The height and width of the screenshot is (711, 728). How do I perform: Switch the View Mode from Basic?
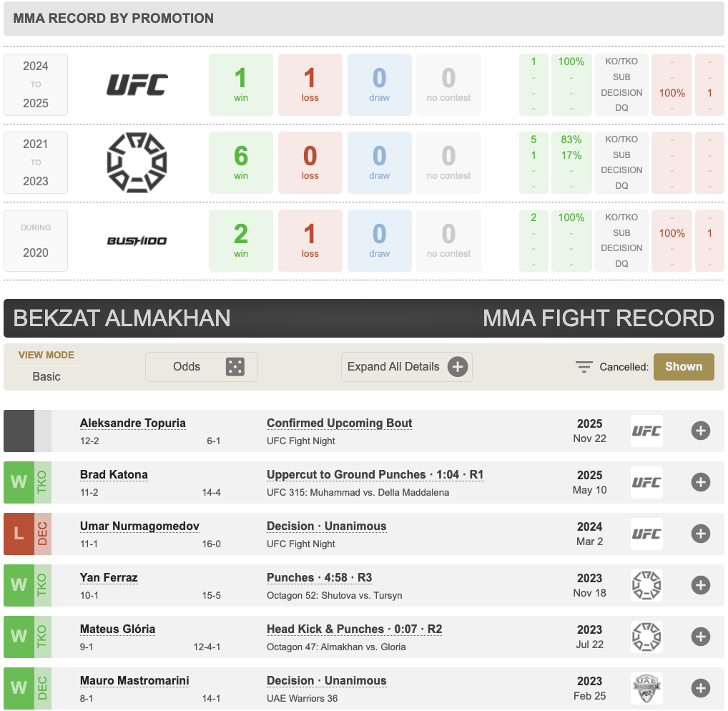[46, 376]
